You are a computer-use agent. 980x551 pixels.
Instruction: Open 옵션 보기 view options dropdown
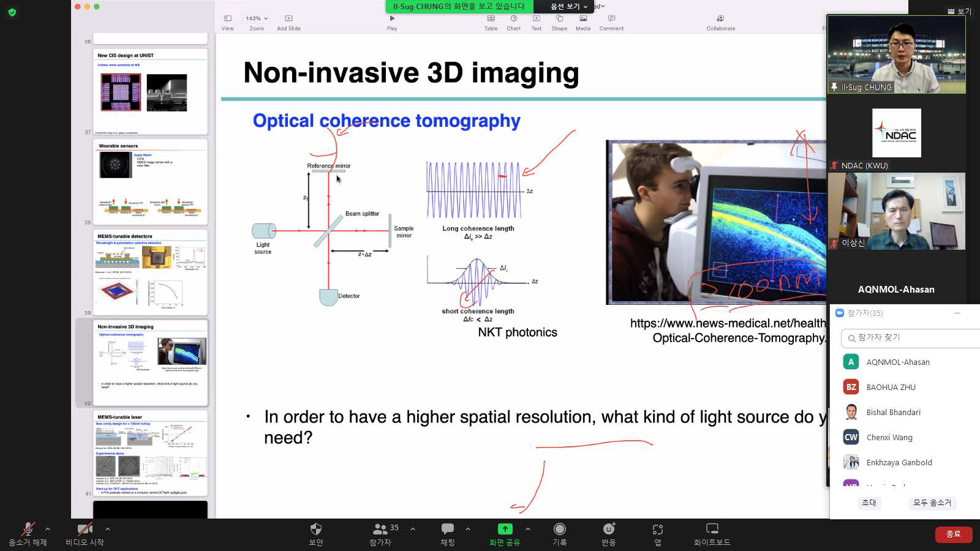click(569, 6)
